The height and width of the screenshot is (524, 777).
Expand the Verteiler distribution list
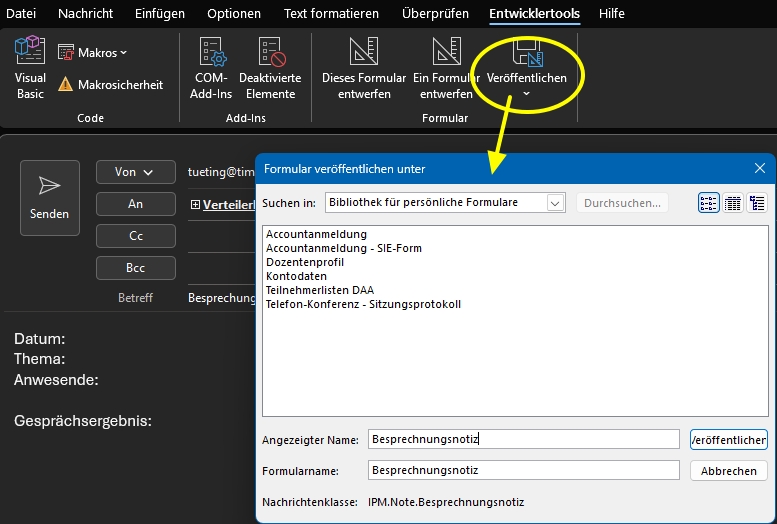point(195,204)
